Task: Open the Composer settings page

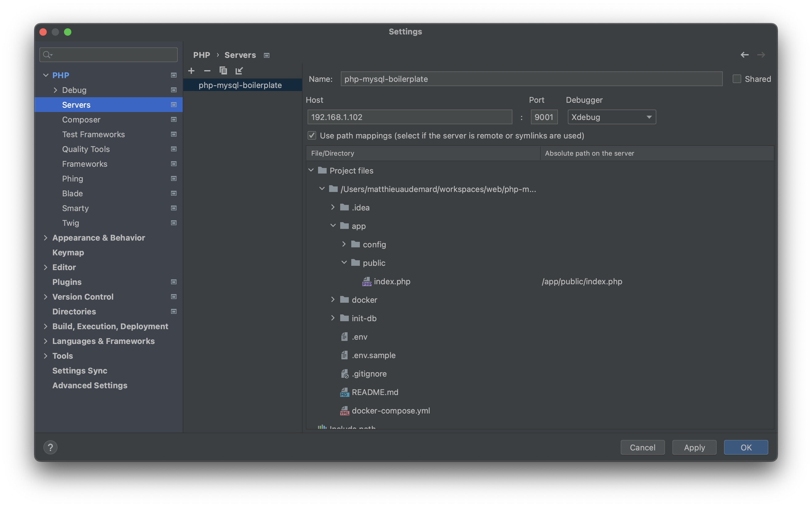Action: coord(109,119)
